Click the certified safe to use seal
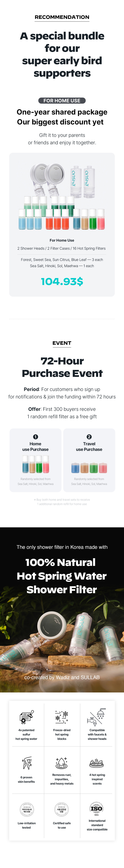Image resolution: width=124 pixels, height=868 pixels. click(62, 809)
